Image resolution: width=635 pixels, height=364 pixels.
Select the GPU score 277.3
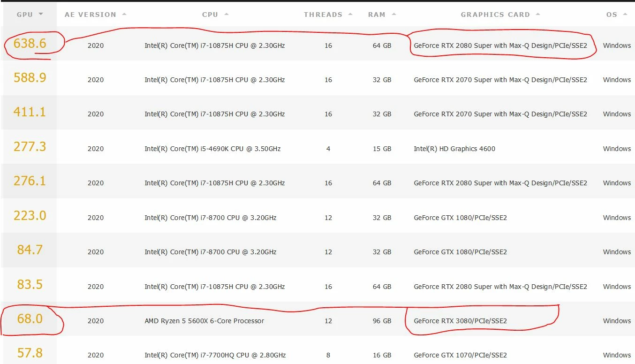point(30,146)
